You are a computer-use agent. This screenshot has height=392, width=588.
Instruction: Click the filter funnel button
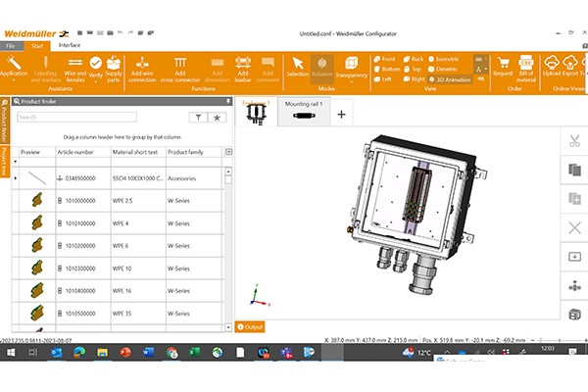coord(198,118)
